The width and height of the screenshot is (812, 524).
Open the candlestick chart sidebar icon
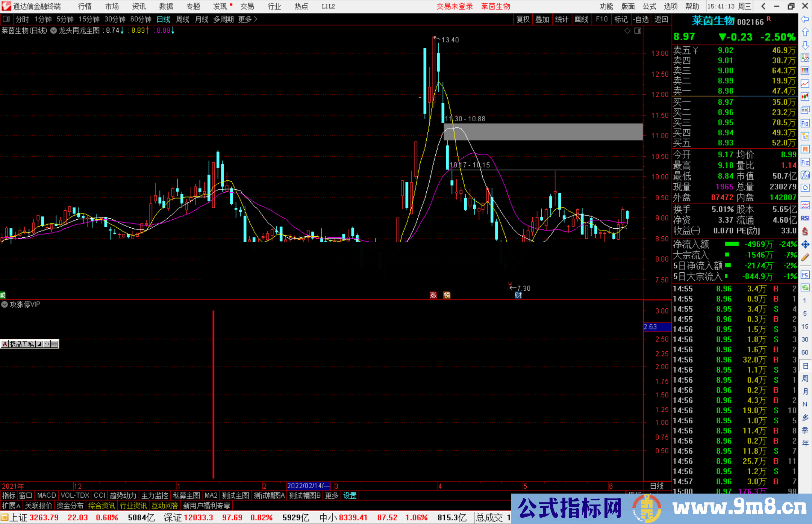tap(805, 97)
